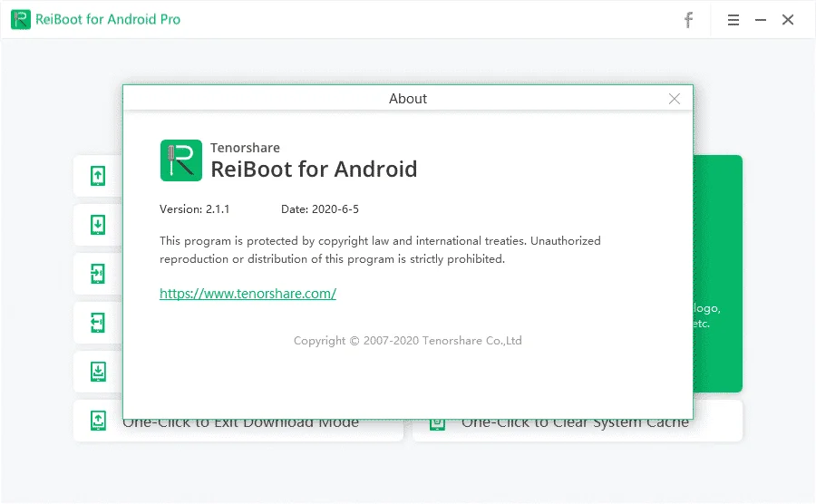Click the green repair panel on right
Image resolution: width=816 pixels, height=504 pixels.
tap(718, 274)
